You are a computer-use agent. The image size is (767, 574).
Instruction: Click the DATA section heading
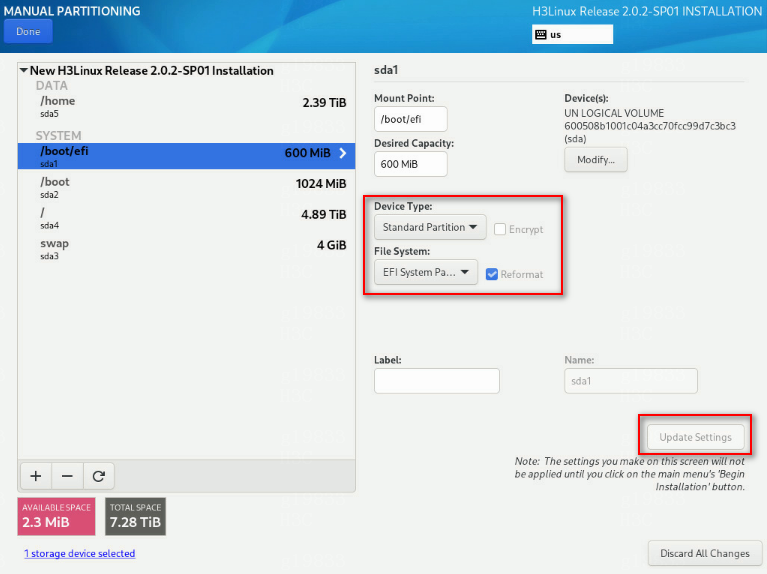click(x=51, y=86)
